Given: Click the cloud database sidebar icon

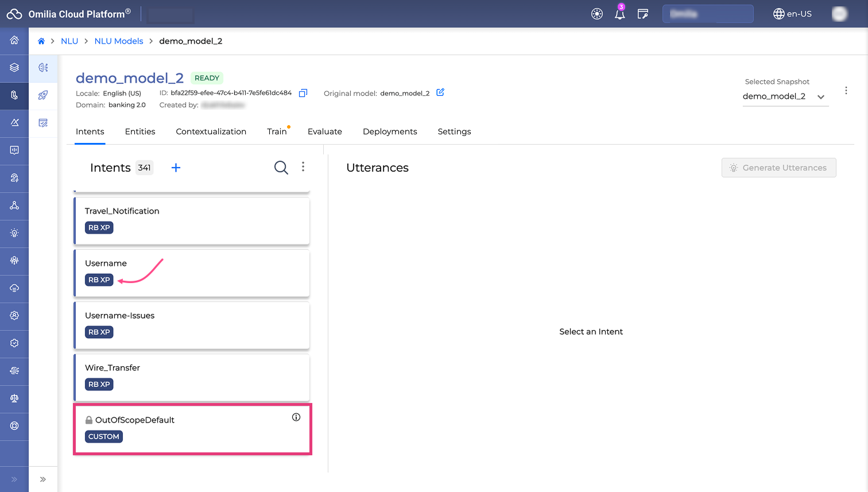Looking at the screenshot, I should [14, 288].
